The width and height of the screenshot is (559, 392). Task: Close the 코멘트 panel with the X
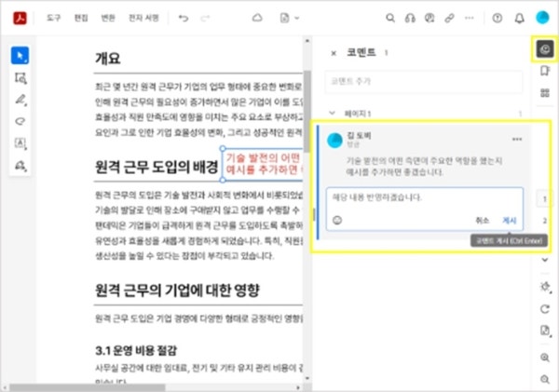[334, 53]
